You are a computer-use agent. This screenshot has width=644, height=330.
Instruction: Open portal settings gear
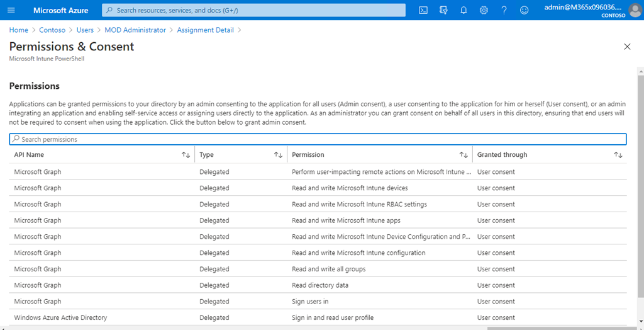(484, 10)
